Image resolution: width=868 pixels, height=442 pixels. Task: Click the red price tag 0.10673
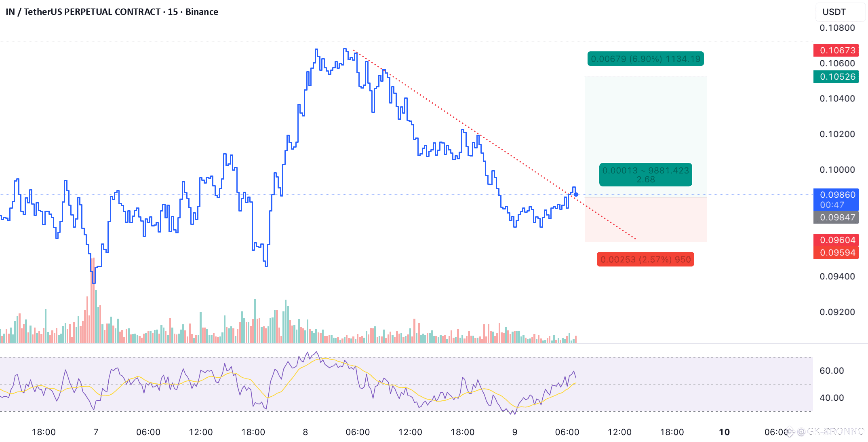pos(836,51)
